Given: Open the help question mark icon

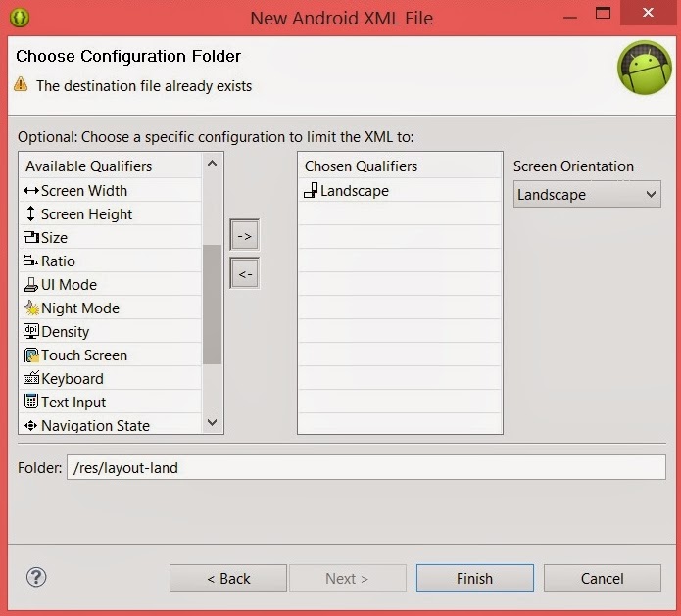Looking at the screenshot, I should tap(36, 577).
